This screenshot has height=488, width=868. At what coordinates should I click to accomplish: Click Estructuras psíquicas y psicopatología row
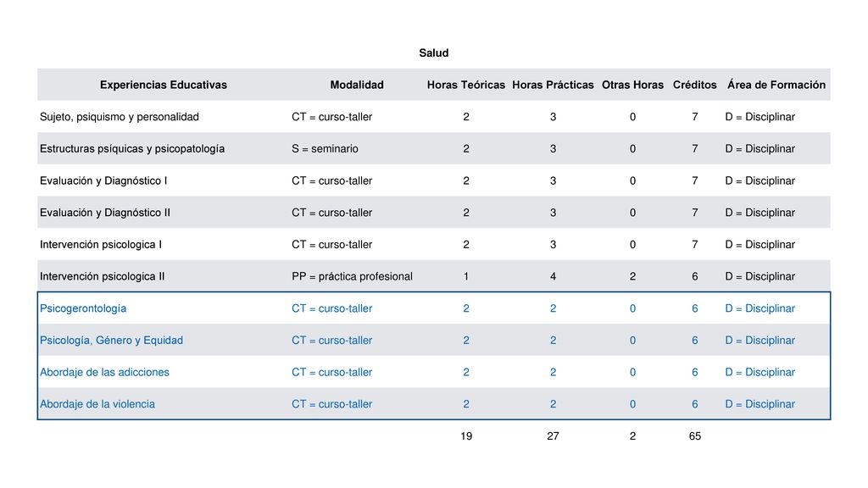tap(434, 148)
